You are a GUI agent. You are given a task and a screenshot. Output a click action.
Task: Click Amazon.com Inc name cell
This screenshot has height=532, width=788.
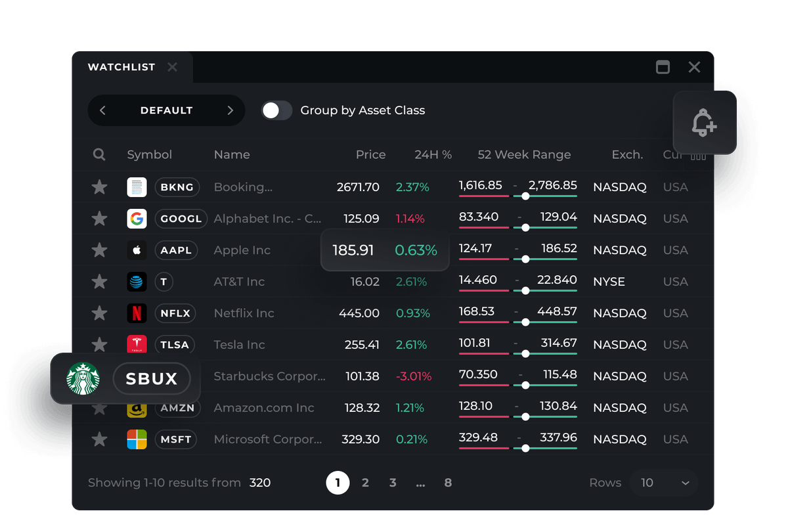click(x=264, y=408)
